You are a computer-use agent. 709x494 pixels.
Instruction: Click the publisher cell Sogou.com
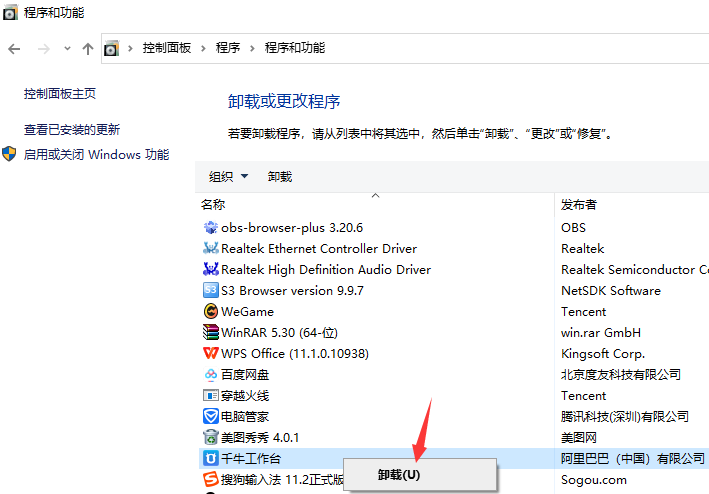click(594, 480)
